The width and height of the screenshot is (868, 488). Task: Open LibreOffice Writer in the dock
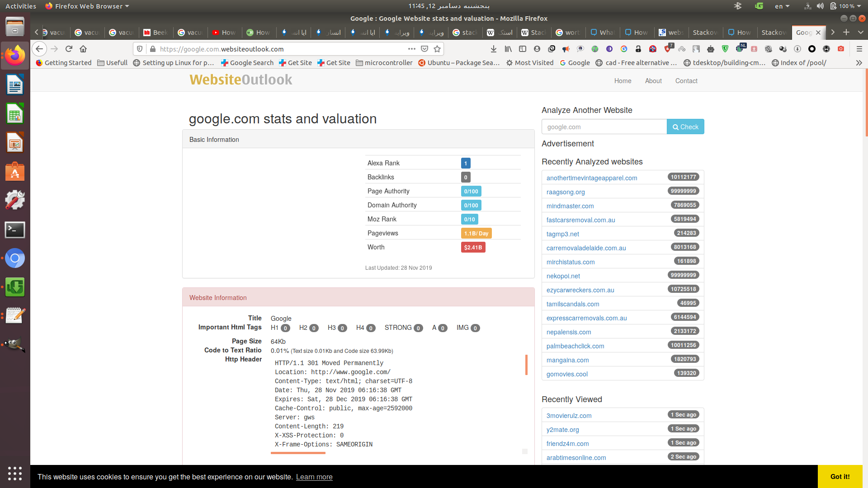(x=15, y=85)
